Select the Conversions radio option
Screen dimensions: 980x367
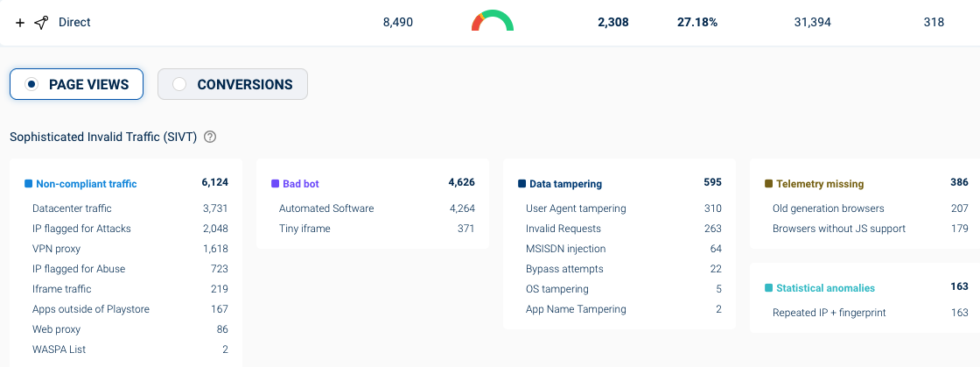click(x=233, y=84)
